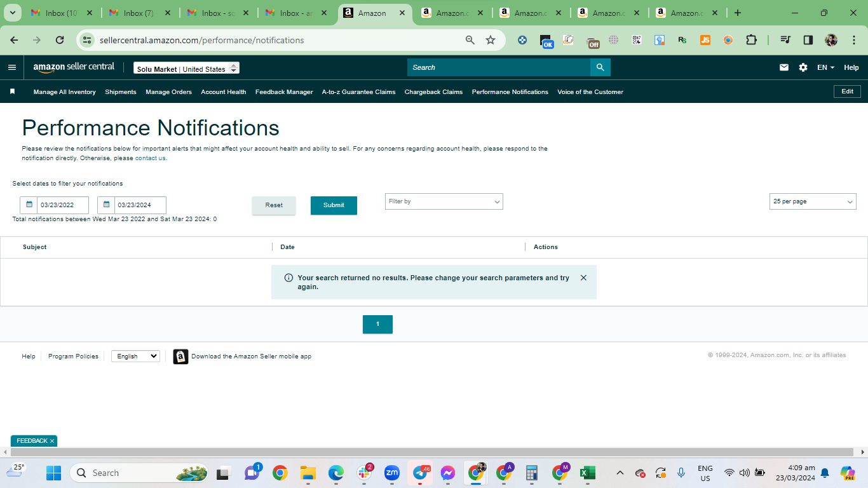
Task: Open the Chrome three-dot menu
Action: pos(853,40)
